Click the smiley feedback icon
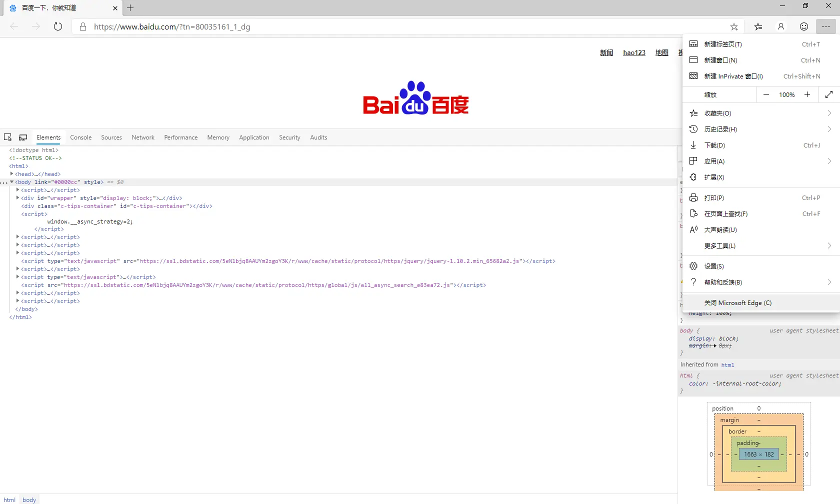 (x=804, y=26)
